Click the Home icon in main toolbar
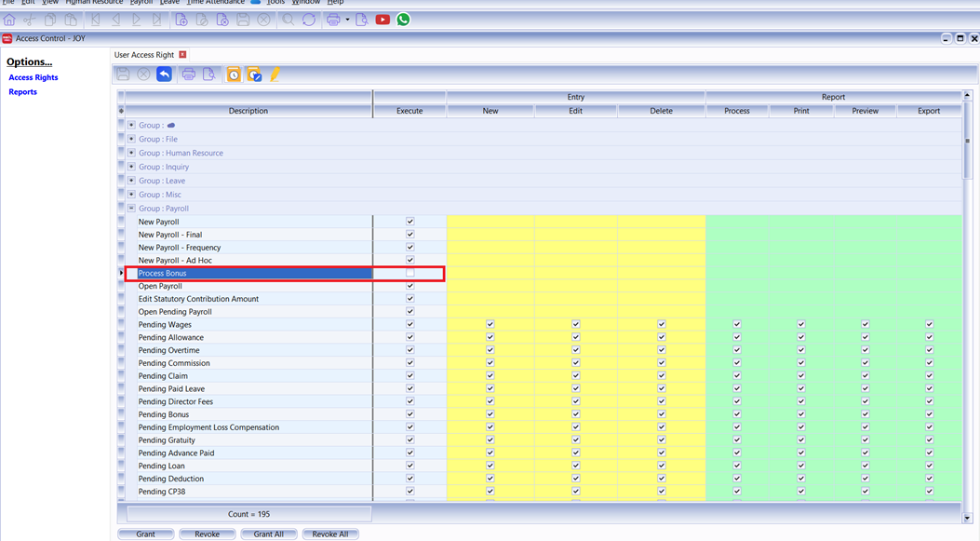 click(9, 20)
